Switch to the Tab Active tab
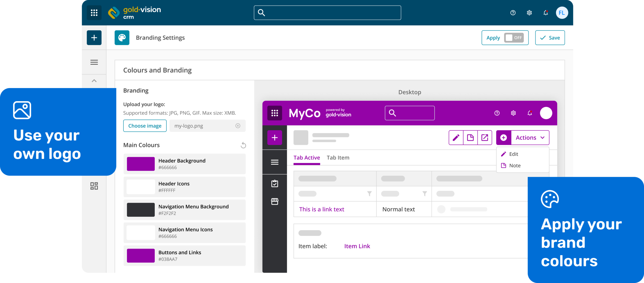The image size is (644, 283). 307,158
